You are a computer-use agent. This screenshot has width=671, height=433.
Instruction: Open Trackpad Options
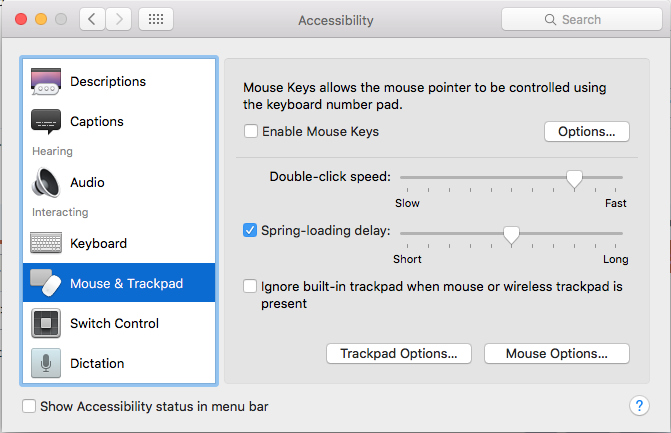(399, 353)
